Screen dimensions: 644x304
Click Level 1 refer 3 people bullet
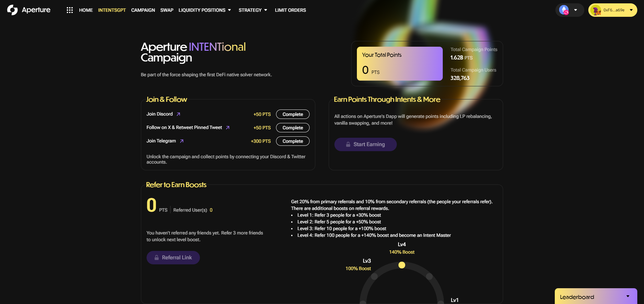click(339, 215)
